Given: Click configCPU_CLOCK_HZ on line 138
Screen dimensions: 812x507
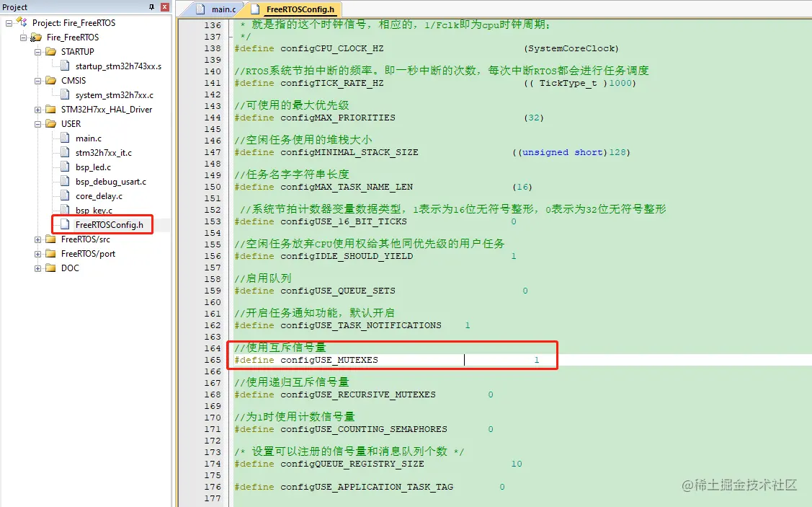Looking at the screenshot, I should (332, 48).
